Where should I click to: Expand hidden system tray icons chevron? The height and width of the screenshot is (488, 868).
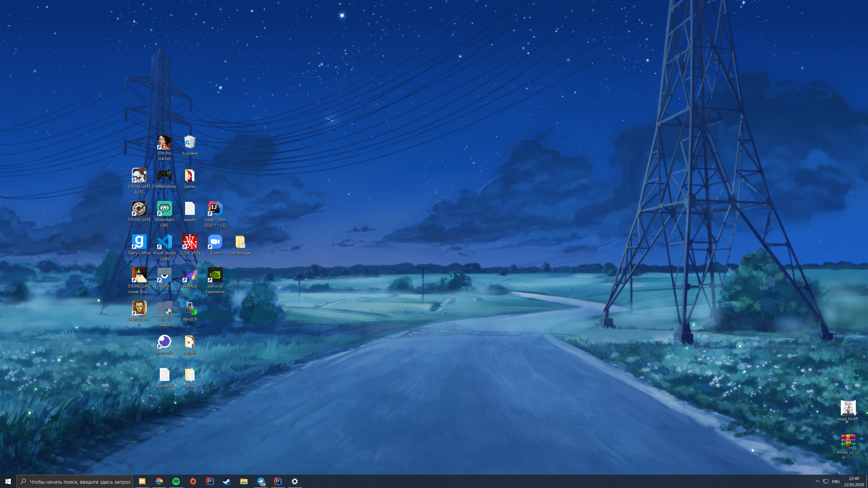pos(817,481)
